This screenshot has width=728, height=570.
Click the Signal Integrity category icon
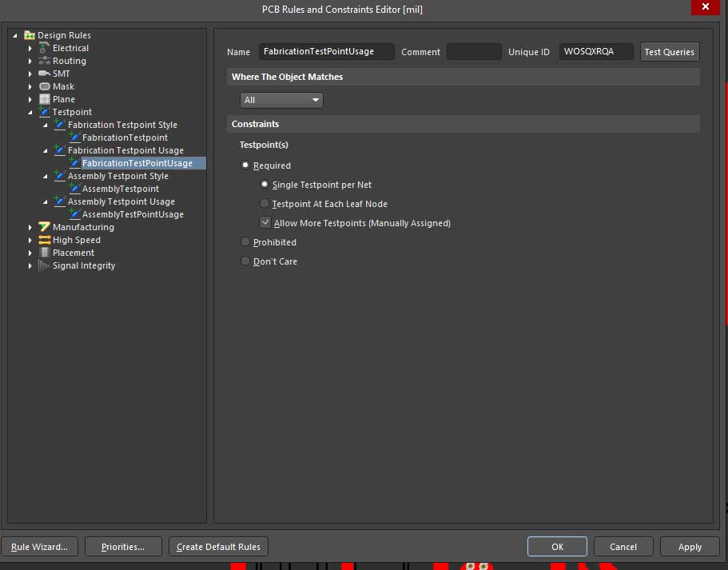tap(45, 265)
